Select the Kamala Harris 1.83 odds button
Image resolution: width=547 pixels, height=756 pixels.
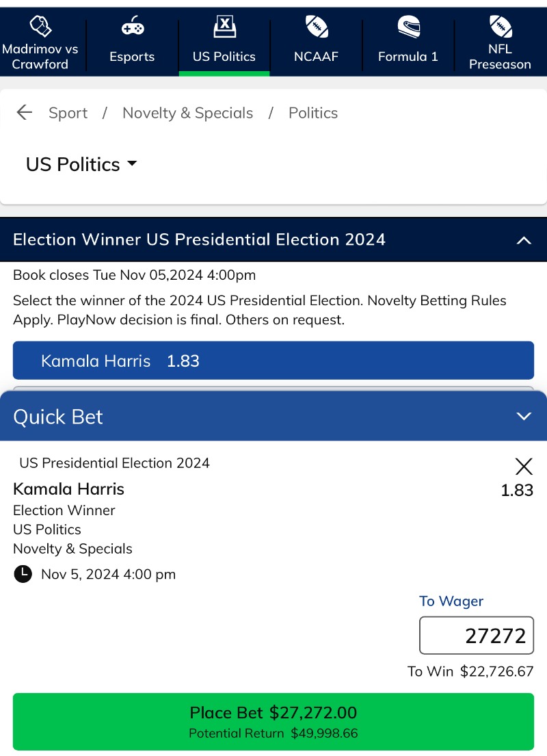pyautogui.click(x=273, y=361)
